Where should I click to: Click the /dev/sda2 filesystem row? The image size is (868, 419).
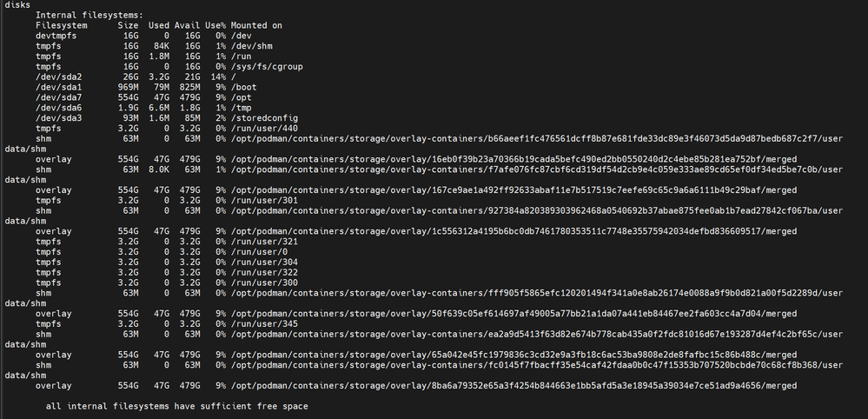click(x=137, y=77)
